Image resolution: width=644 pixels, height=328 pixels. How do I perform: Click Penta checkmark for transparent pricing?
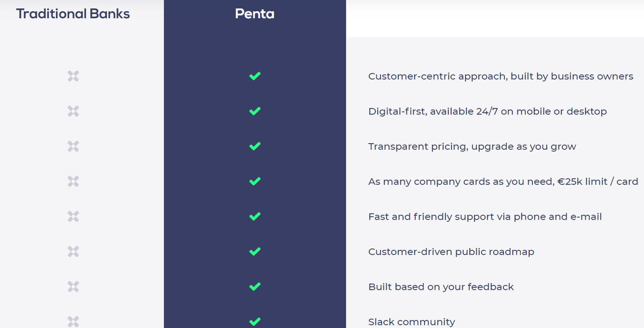coord(255,146)
